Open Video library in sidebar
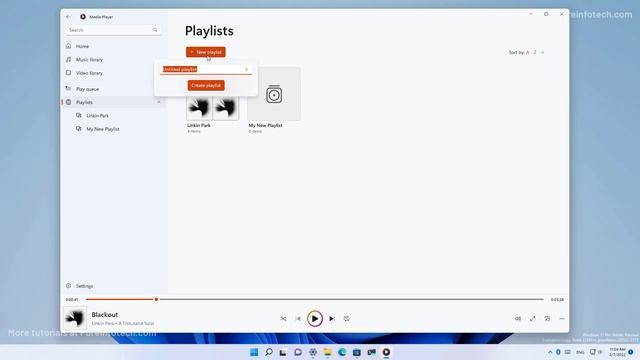This screenshot has width=640, height=360. (113, 73)
